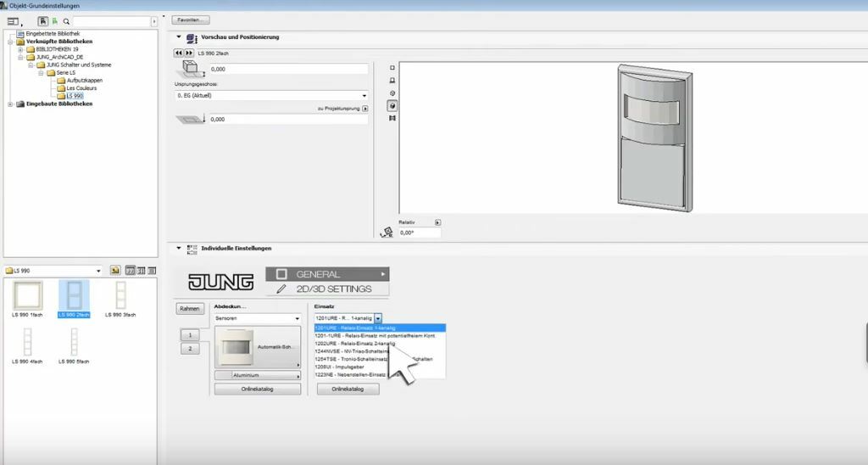Expand the Eingebaute Bibliotheken node
This screenshot has width=868, height=465.
point(10,104)
